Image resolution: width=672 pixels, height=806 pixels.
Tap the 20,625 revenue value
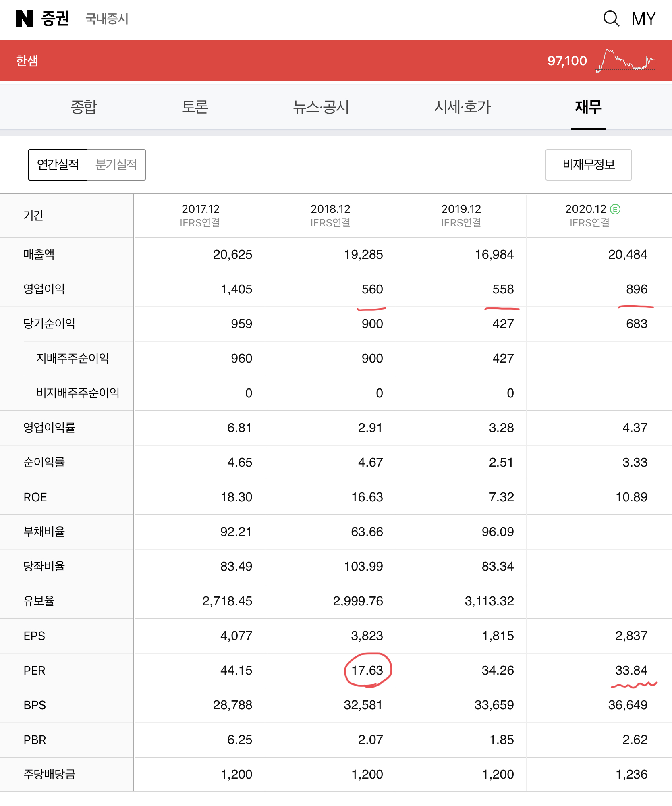tap(232, 254)
